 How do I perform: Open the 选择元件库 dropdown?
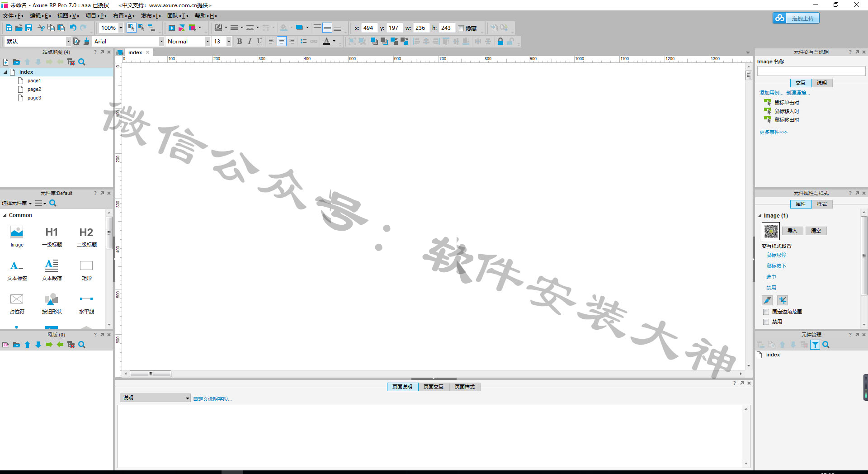[17, 203]
